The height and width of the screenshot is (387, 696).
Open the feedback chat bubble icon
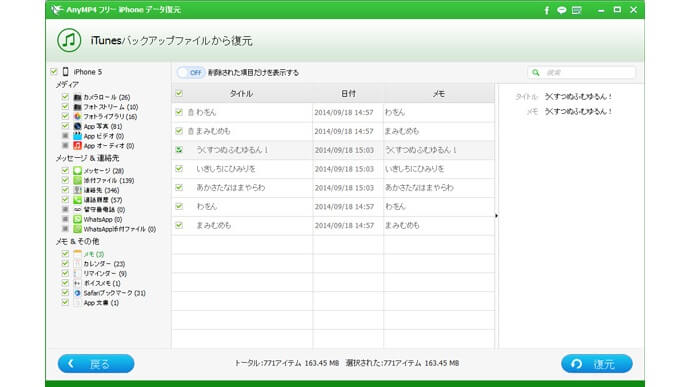(x=562, y=10)
